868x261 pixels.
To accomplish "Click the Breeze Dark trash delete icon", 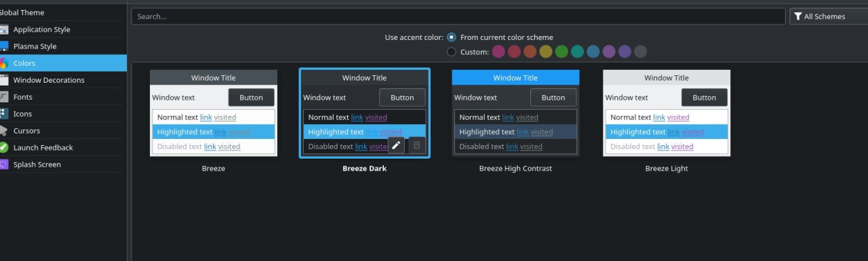I will [417, 145].
